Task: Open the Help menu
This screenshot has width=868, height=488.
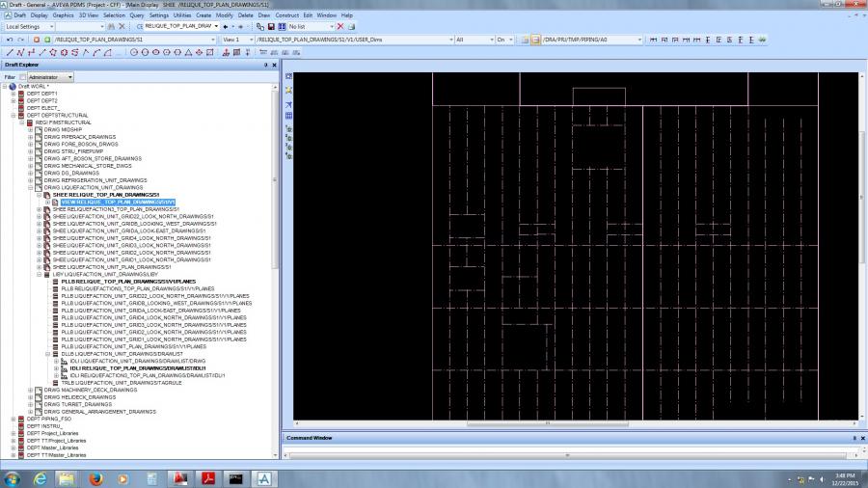Action: pyautogui.click(x=347, y=15)
